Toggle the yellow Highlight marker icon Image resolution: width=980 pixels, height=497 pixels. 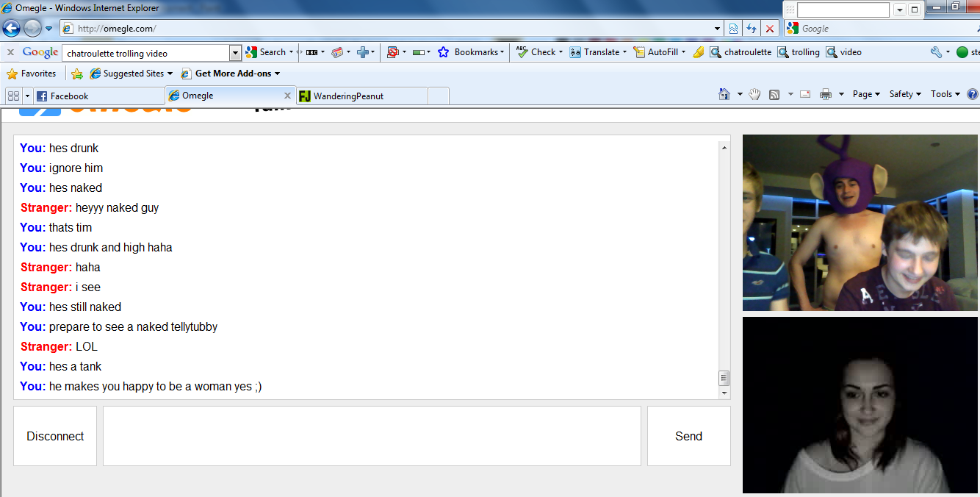point(698,52)
